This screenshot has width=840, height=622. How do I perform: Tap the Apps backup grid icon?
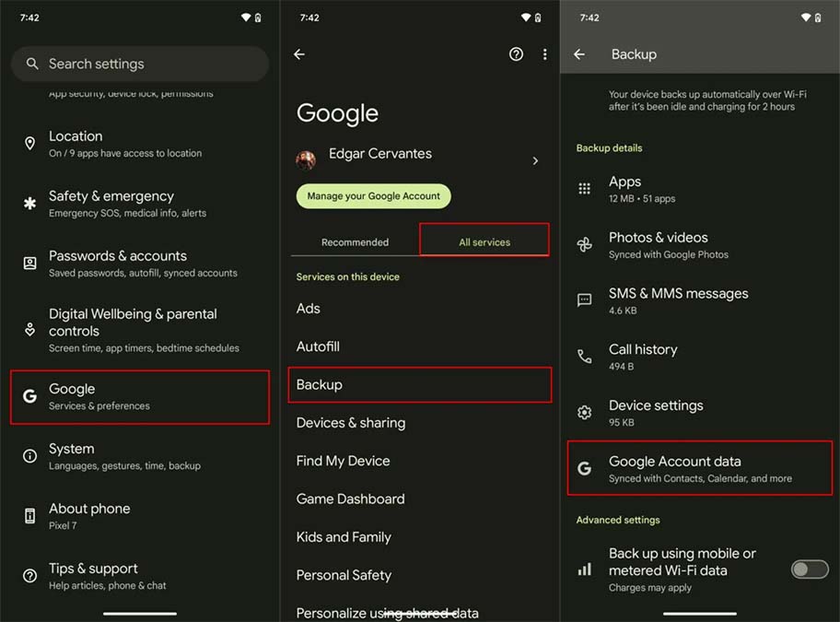click(x=584, y=189)
